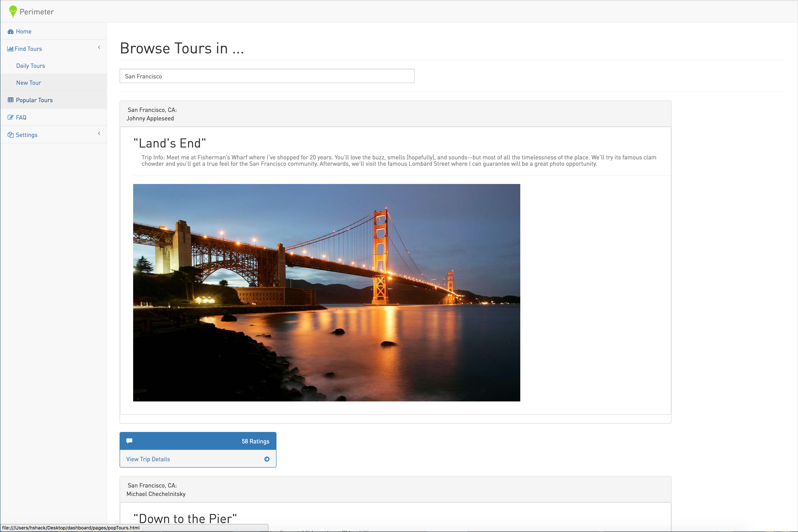
Task: Click the Find Tours bar chart icon
Action: [10, 49]
